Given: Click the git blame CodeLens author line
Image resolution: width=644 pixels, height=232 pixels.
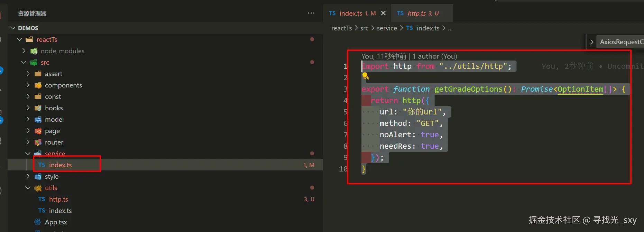Looking at the screenshot, I should 409,56.
